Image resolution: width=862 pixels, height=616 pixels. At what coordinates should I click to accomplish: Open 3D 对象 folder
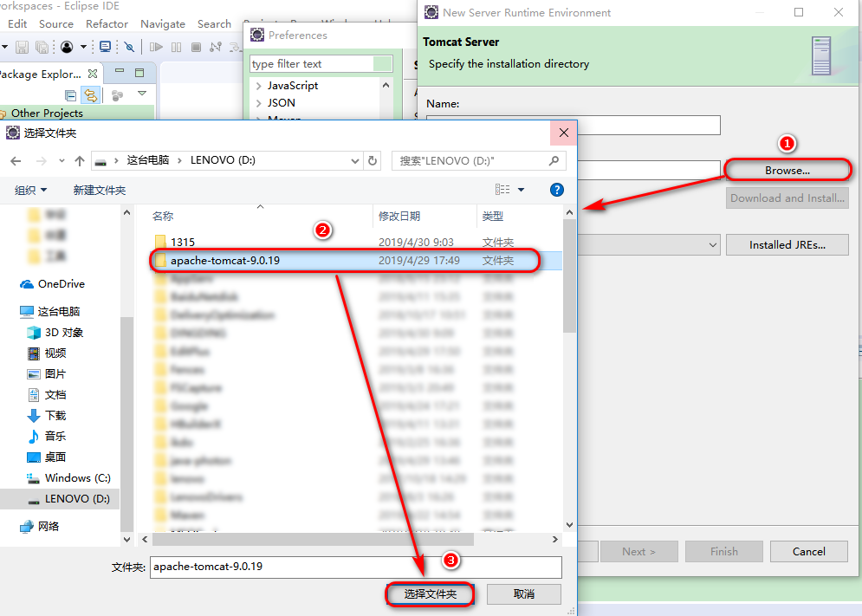55,332
